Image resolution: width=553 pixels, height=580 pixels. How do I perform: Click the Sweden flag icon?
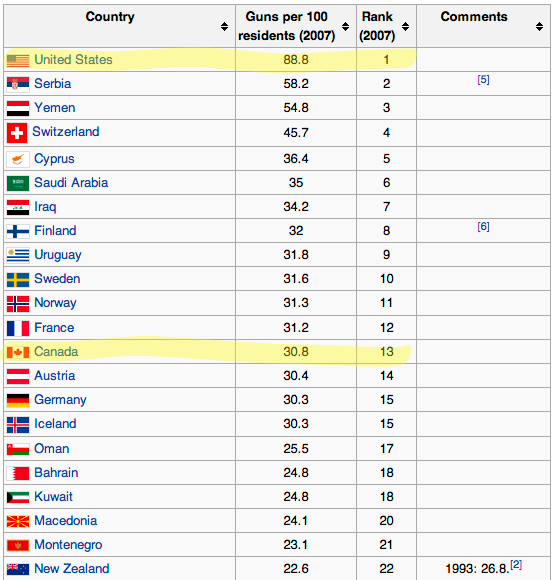click(x=18, y=280)
